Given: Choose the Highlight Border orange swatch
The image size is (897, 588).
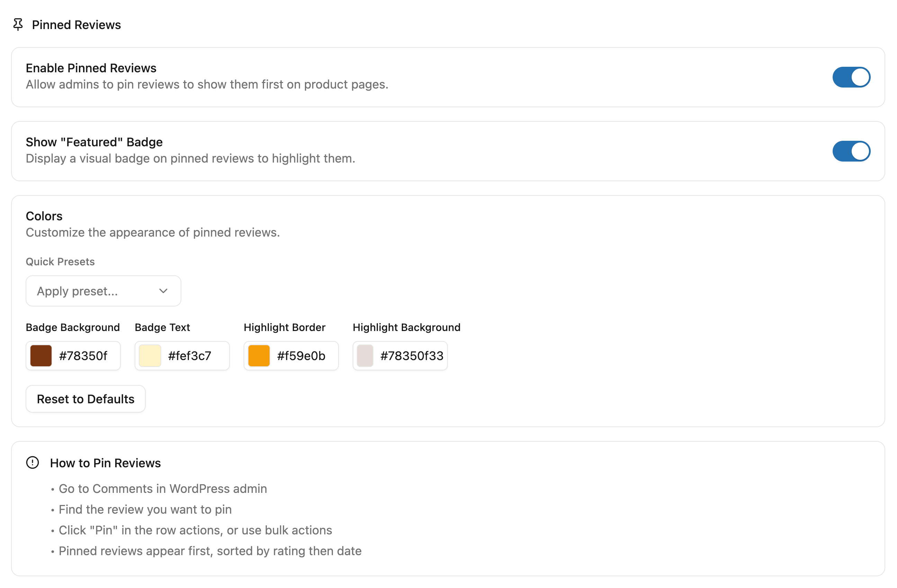Looking at the screenshot, I should click(259, 356).
